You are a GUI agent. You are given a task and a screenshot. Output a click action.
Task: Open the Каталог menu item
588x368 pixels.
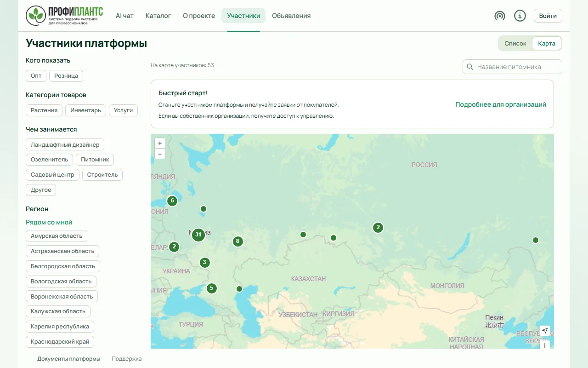158,16
